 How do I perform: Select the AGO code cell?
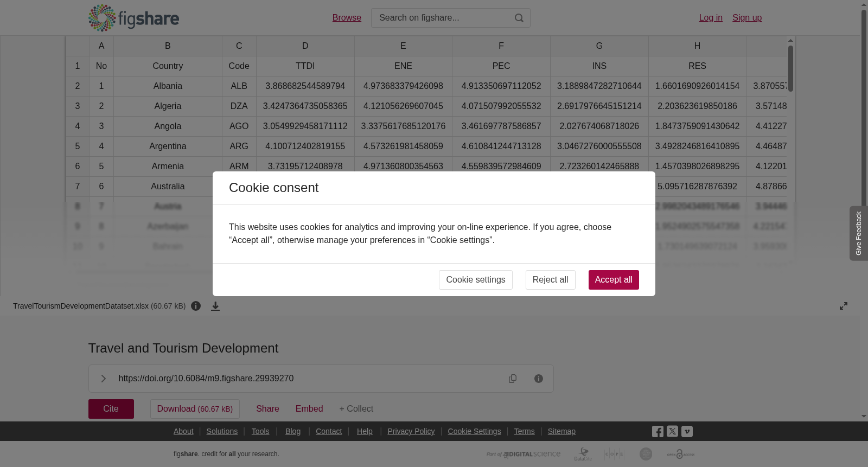(239, 126)
